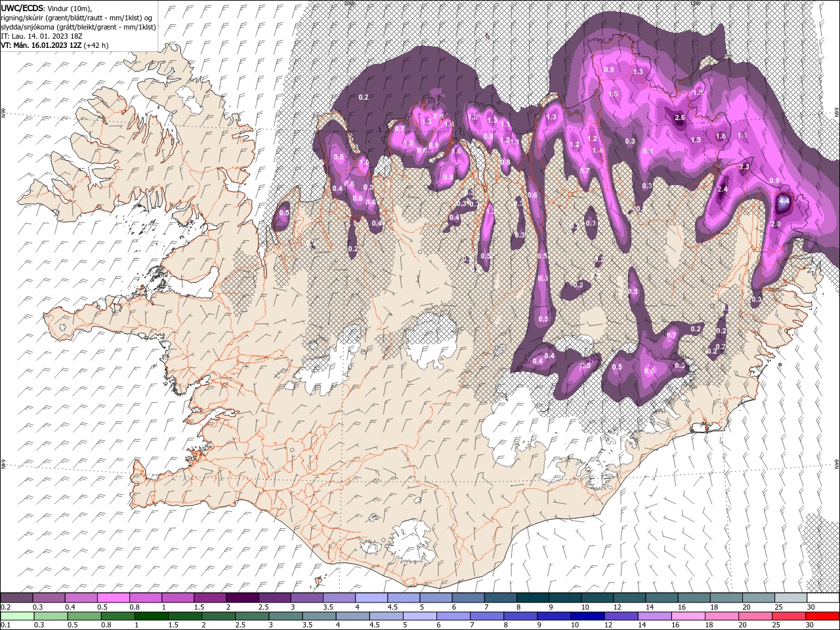Click snow legend swatch starting at 0.5
Image resolution: width=840 pixels, height=630 pixels.
pyautogui.click(x=113, y=598)
